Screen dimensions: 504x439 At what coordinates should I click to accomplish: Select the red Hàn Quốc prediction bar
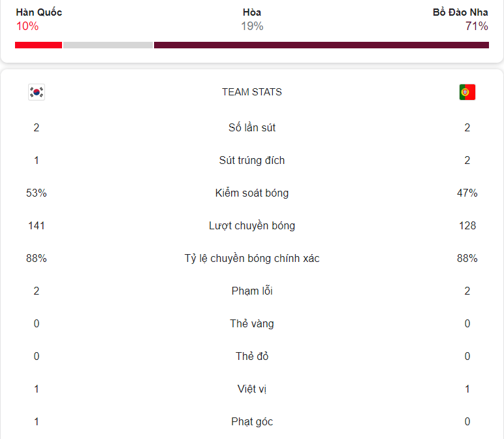click(x=39, y=45)
